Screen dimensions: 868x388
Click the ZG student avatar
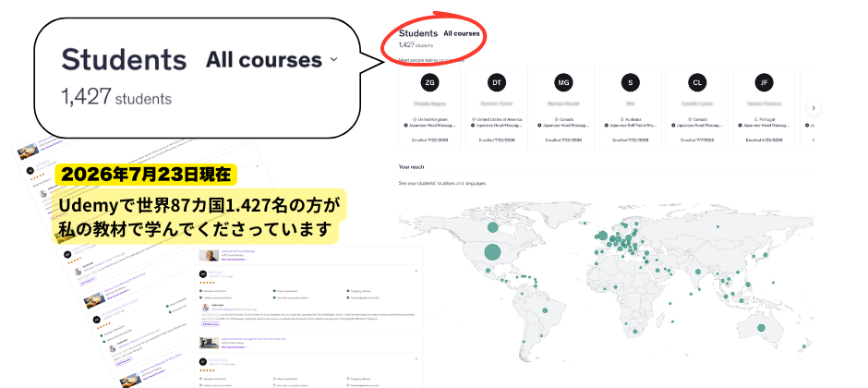pos(429,82)
